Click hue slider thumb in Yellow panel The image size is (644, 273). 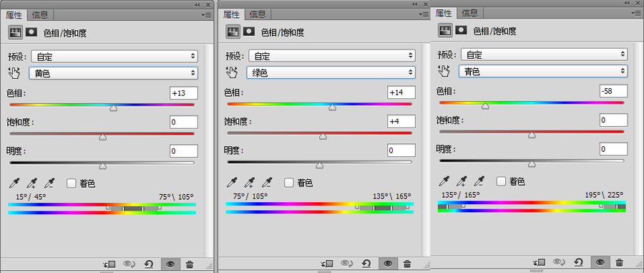pyautogui.click(x=114, y=108)
